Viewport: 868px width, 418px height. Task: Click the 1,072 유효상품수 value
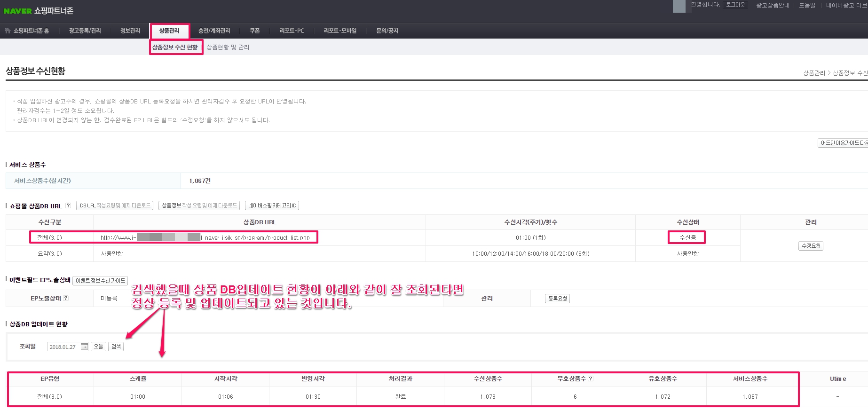click(663, 397)
